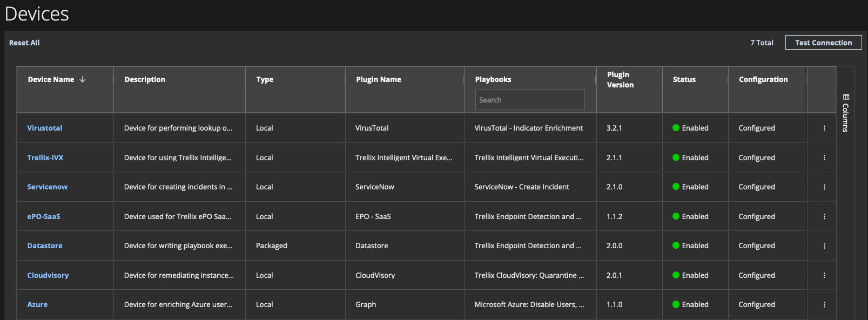Sort by the Plugin Name column header
The width and height of the screenshot is (868, 320).
click(379, 79)
